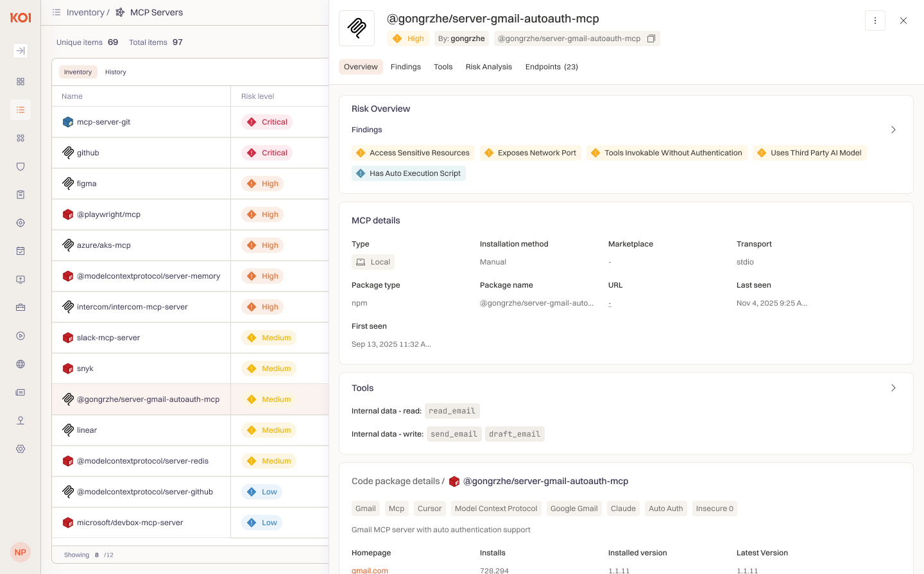The width and height of the screenshot is (924, 574).
Task: Select the azure/aks-mcp row
Action: click(191, 245)
